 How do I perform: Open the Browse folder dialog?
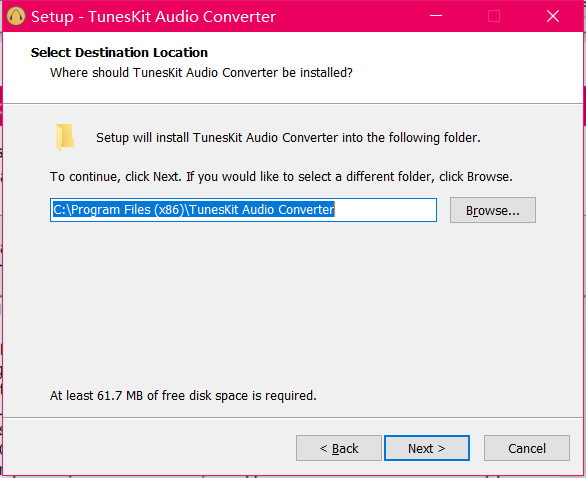coord(493,210)
